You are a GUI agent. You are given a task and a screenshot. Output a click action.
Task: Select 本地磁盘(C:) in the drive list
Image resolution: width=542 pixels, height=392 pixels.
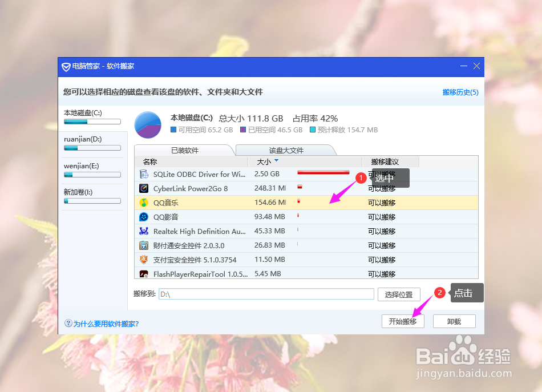pos(92,117)
